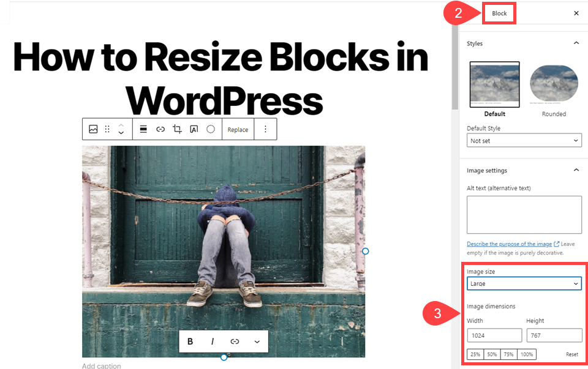Open the block options three-dot menu
The height and width of the screenshot is (369, 588).
[265, 129]
